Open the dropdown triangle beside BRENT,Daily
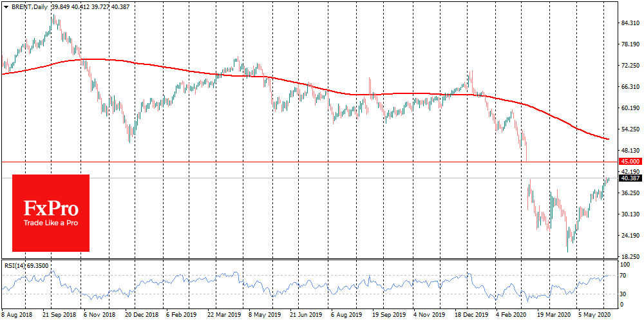The width and height of the screenshot is (644, 322). [5, 6]
